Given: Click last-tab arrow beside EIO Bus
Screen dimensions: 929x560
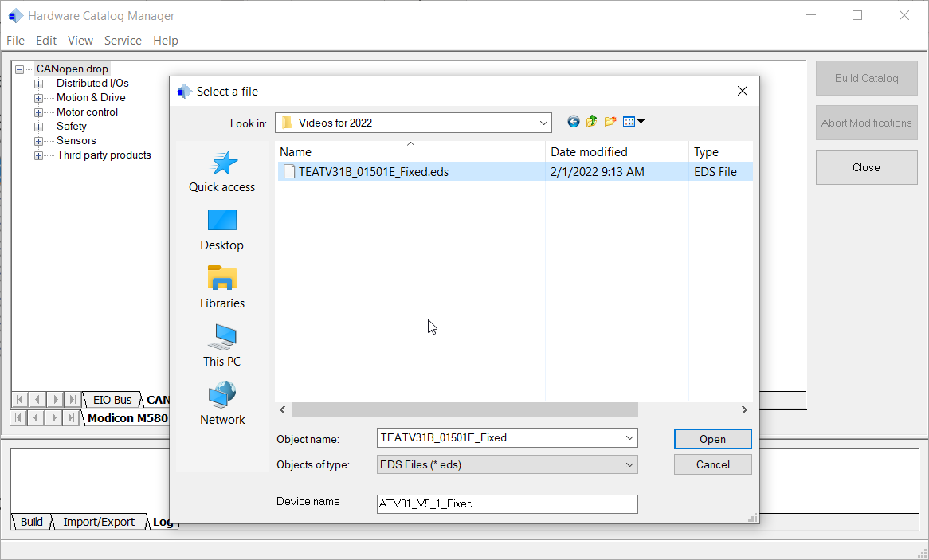Looking at the screenshot, I should tap(72, 400).
